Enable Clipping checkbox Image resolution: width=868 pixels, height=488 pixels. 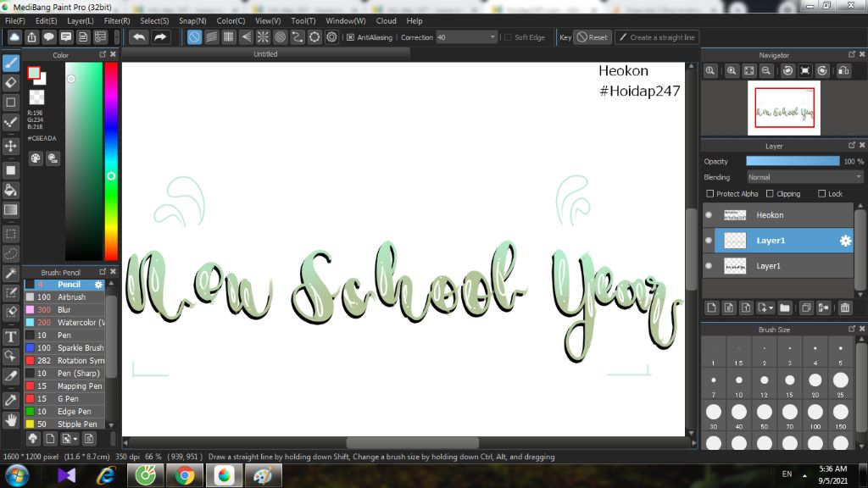770,194
